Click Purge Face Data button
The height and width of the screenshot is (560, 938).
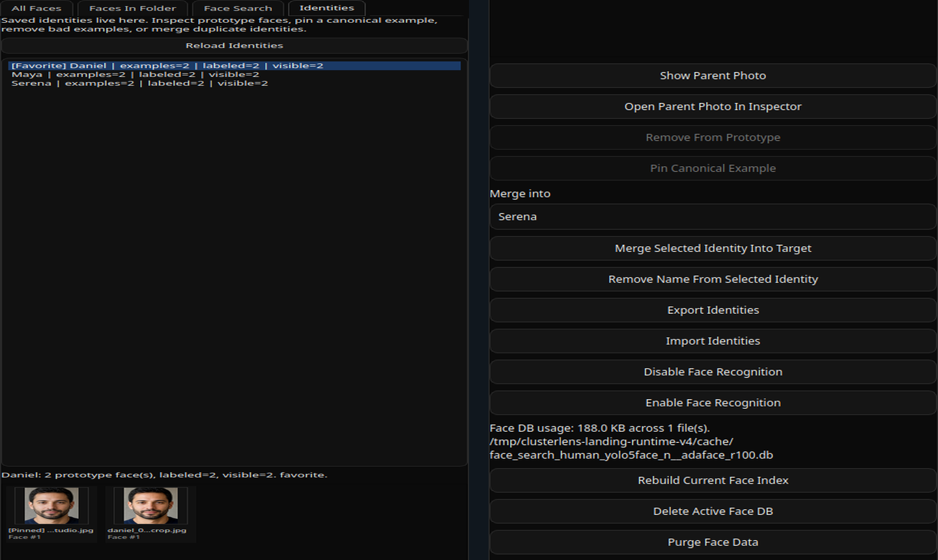(x=713, y=542)
